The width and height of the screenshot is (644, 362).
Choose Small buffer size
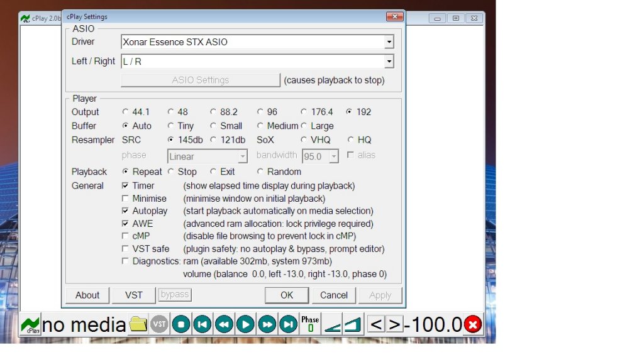[226, 126]
